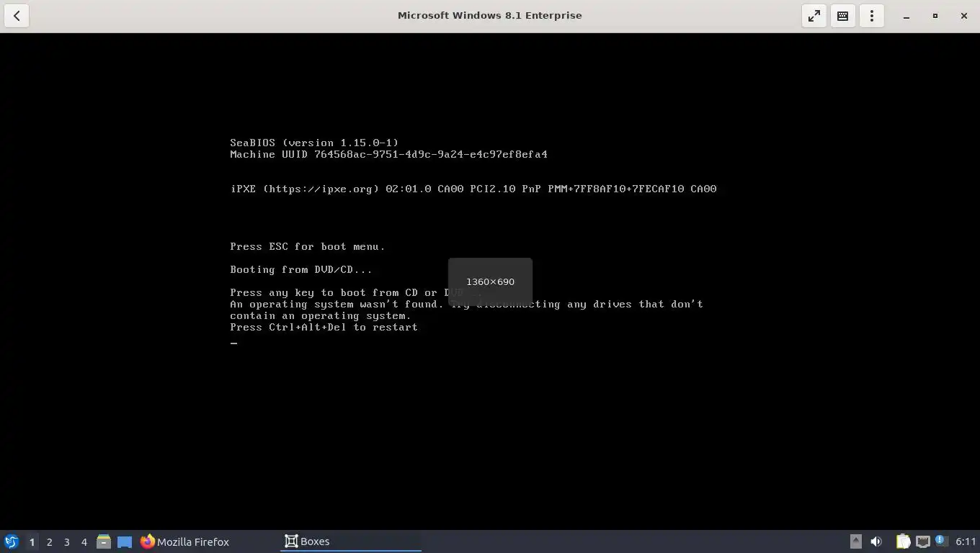Screen dimensions: 980x553
Task: Click the SeaBIOS version line
Action: click(314, 143)
